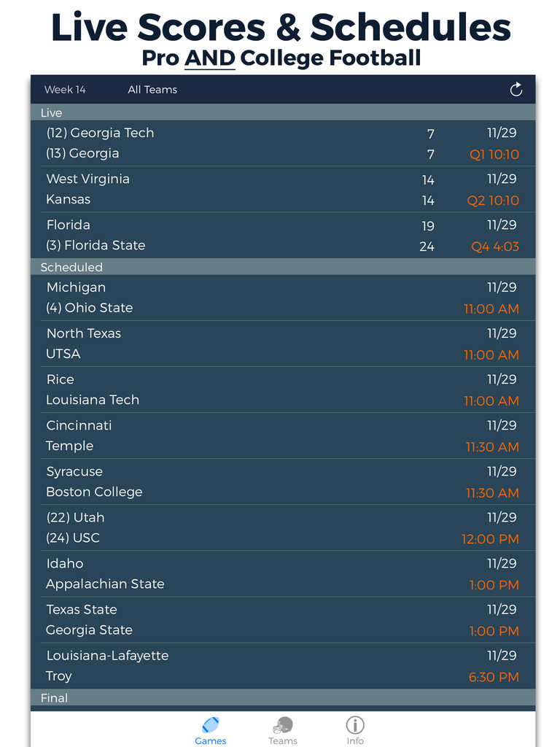560x747 pixels.
Task: Open Rice vs Louisiana Tech game
Action: click(x=283, y=390)
